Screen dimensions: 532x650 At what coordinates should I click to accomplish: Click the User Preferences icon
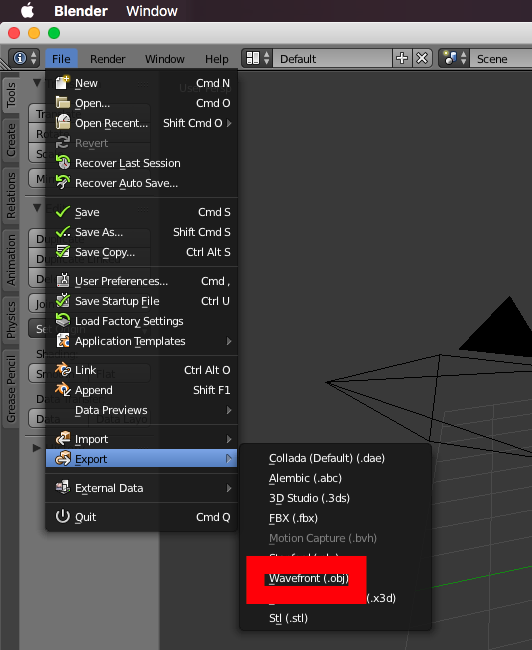(63, 281)
